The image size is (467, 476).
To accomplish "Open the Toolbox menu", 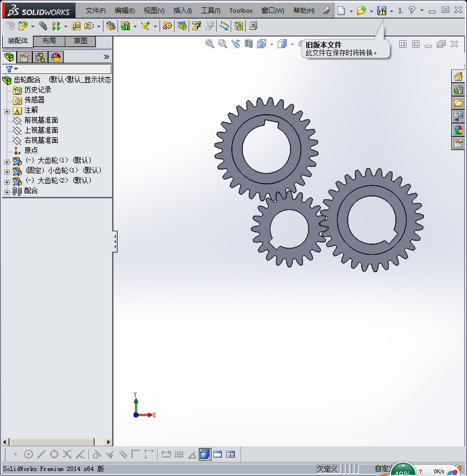I will 241,10.
